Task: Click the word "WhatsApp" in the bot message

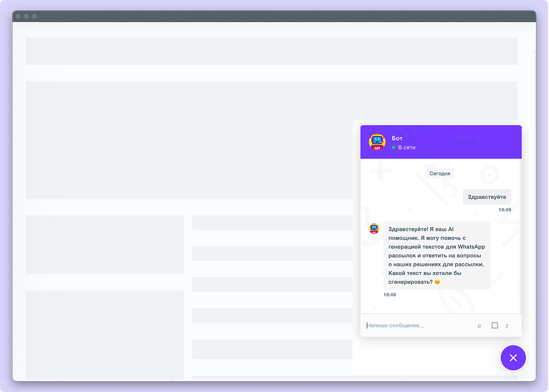Action: point(471,246)
